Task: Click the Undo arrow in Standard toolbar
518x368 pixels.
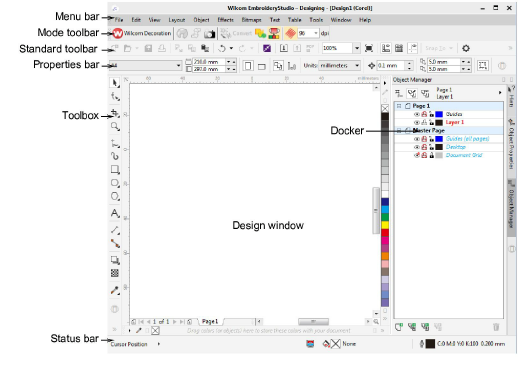Action: click(222, 49)
